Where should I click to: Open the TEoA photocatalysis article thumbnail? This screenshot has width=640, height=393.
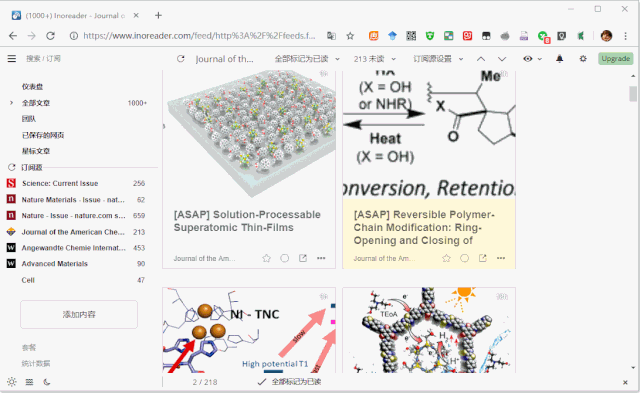click(x=429, y=330)
